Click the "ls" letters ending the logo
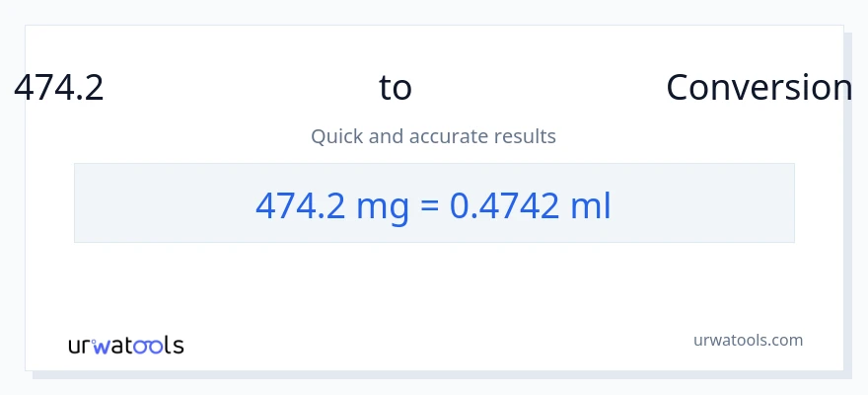Viewport: 868px width, 395px height. coord(174,345)
